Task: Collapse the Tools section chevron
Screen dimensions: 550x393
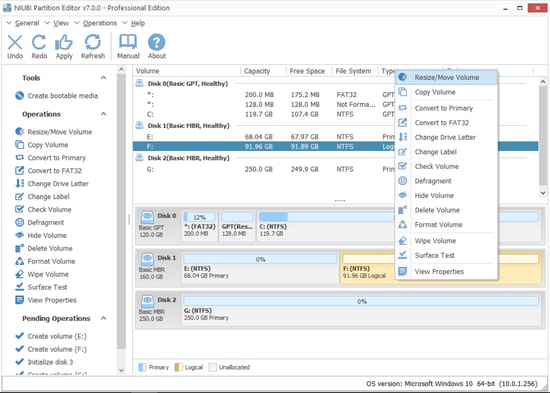Action: [x=103, y=78]
